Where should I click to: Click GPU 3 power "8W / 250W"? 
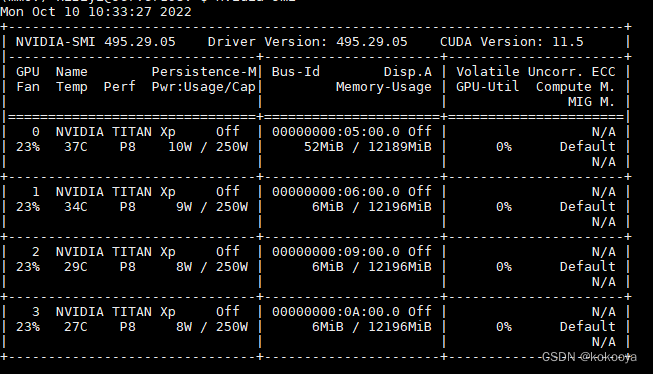point(212,327)
